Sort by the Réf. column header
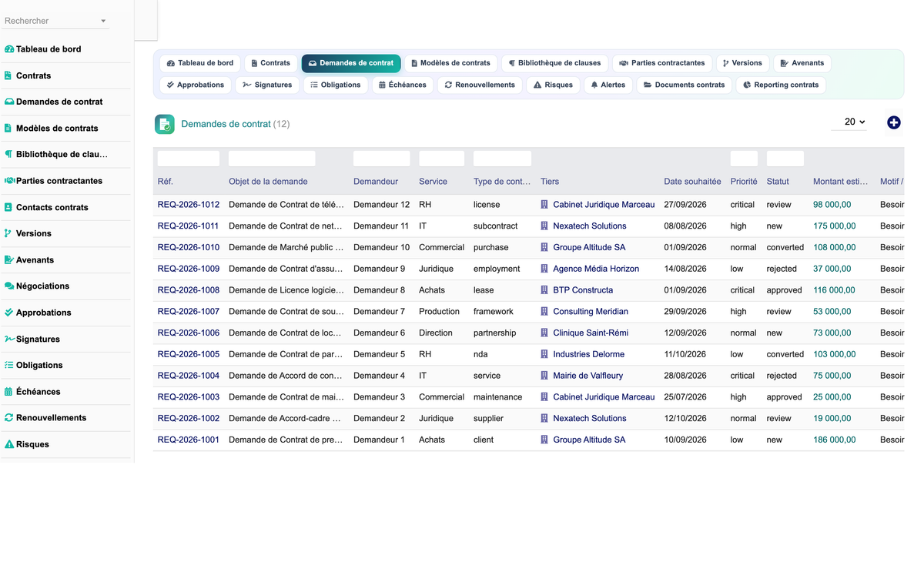 point(165,182)
